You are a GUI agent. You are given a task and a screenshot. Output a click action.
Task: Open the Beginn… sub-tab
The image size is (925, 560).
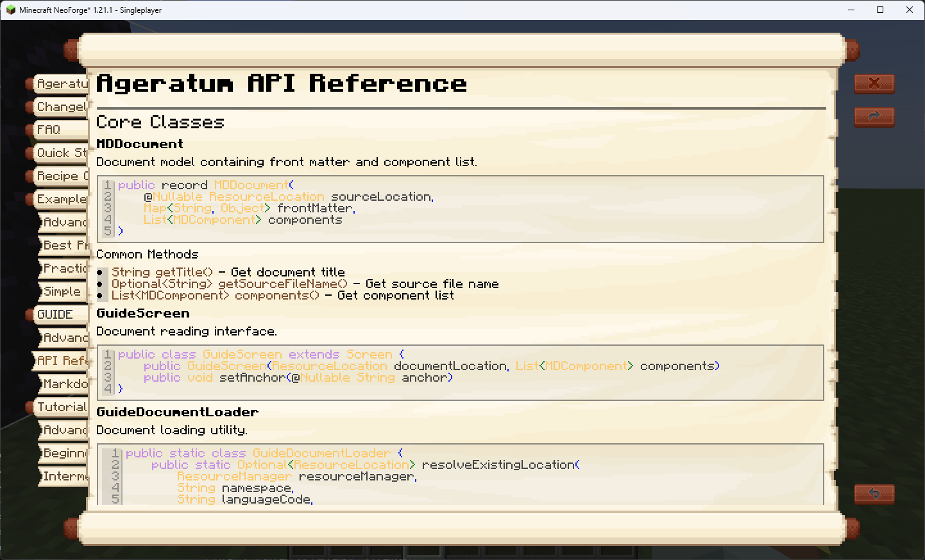63,453
